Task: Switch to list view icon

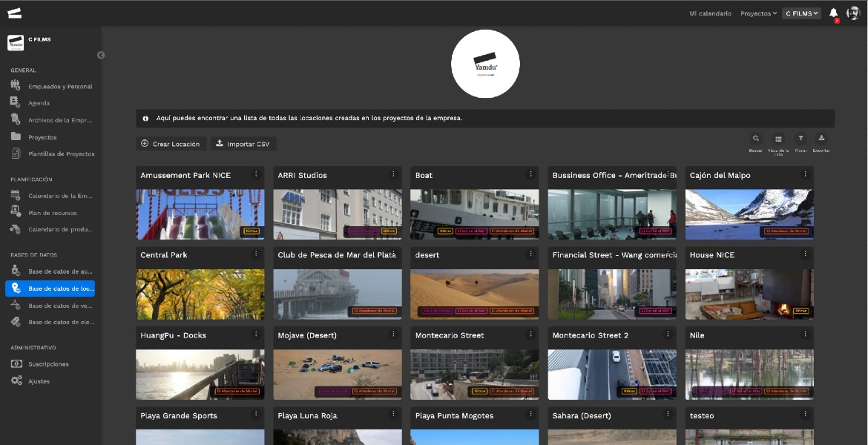Action: pyautogui.click(x=778, y=139)
